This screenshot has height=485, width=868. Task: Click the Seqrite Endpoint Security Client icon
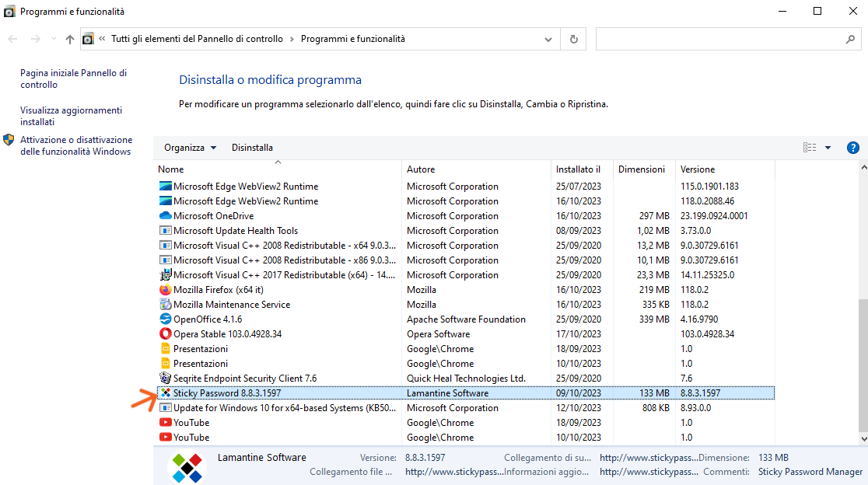tap(165, 379)
